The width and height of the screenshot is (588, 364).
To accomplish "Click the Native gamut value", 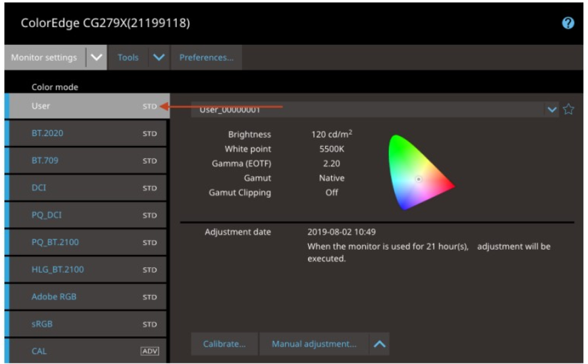I will tap(331, 178).
